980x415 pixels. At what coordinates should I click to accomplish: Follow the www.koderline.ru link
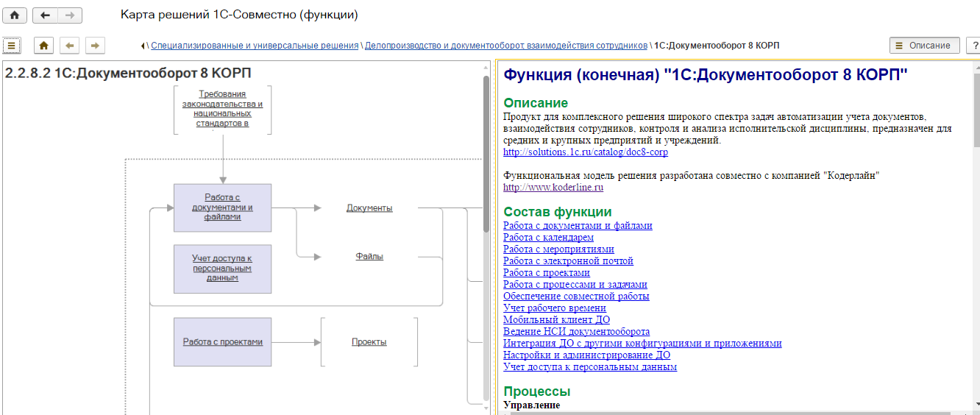click(x=553, y=188)
